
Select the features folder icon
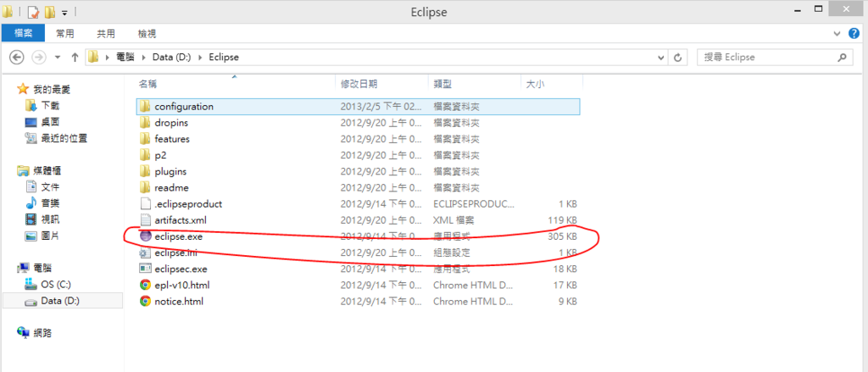tap(145, 138)
